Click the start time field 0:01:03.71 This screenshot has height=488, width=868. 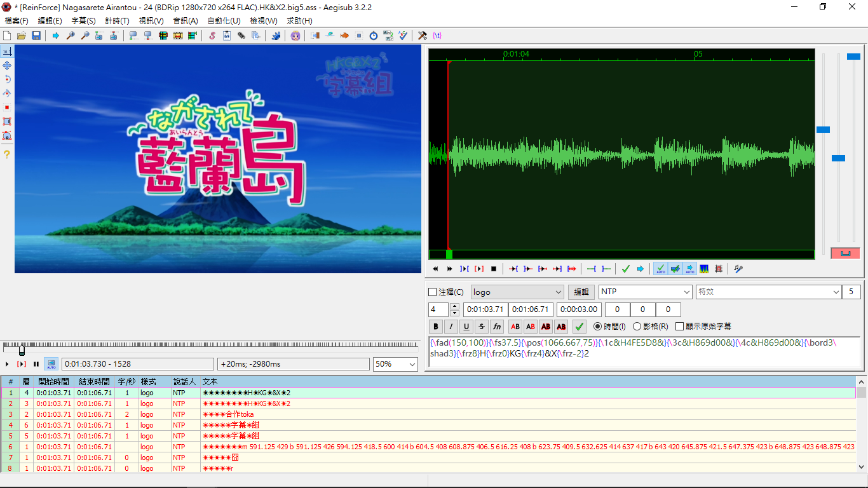click(x=485, y=309)
